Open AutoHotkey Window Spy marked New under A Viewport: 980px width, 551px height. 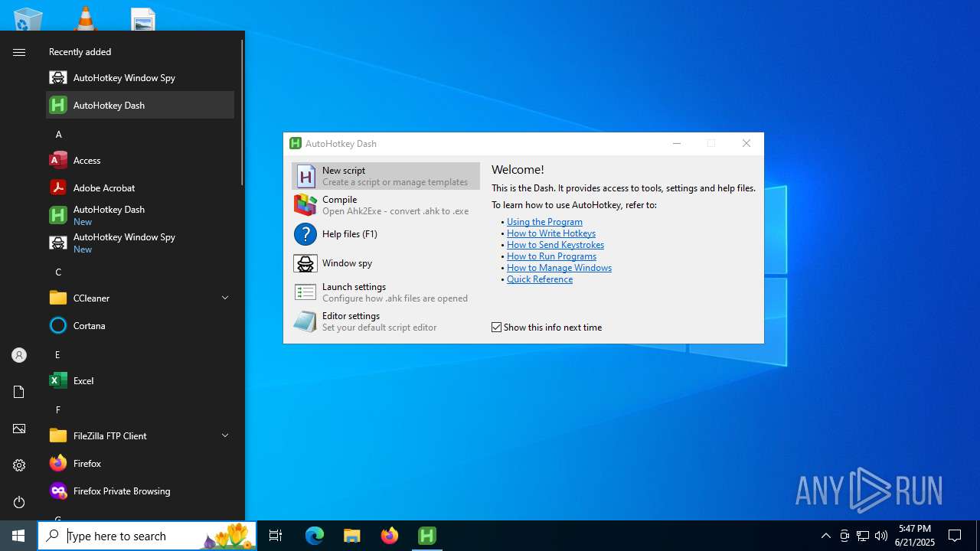coord(140,243)
